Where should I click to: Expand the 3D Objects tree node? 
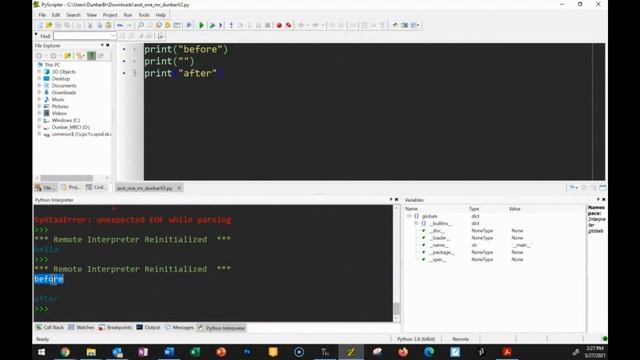39,72
